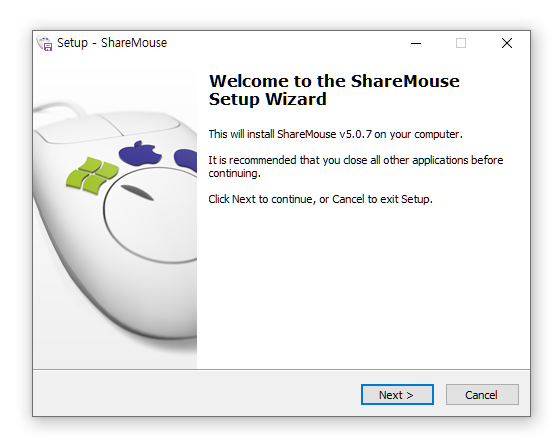The image size is (557, 447).
Task: Click the disabled maximize button
Action: (461, 43)
